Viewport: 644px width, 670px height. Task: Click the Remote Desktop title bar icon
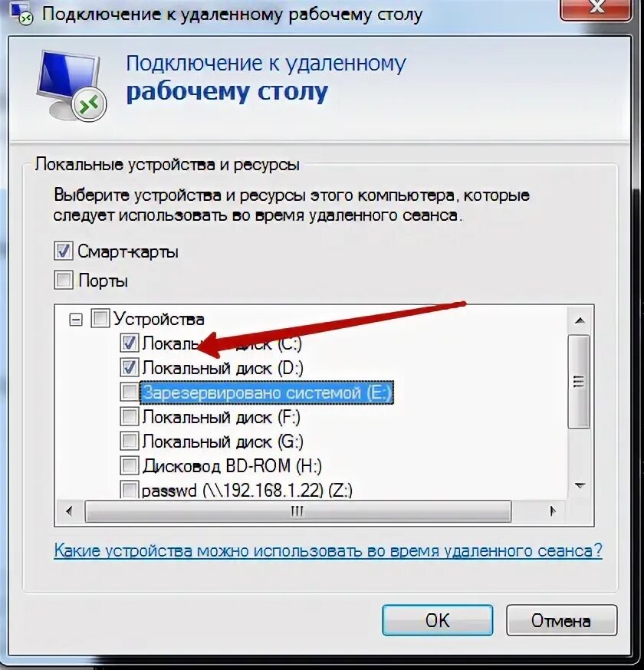pyautogui.click(x=21, y=13)
